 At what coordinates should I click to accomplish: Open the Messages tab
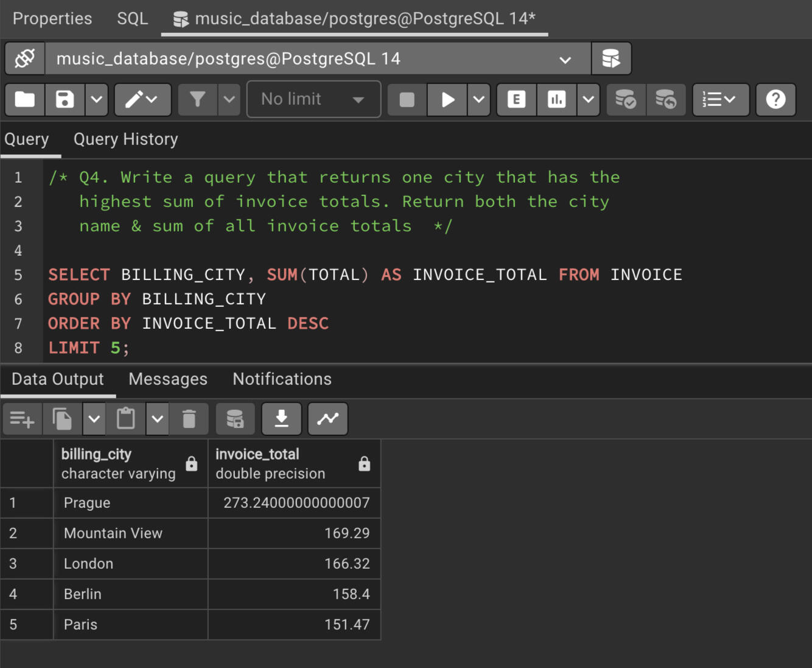coord(168,379)
